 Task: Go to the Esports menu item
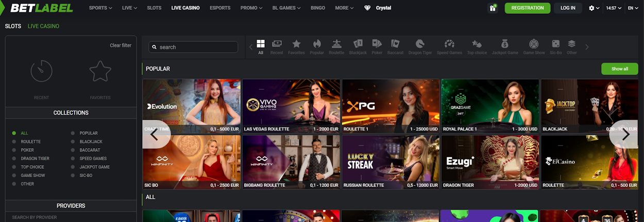pos(219,8)
